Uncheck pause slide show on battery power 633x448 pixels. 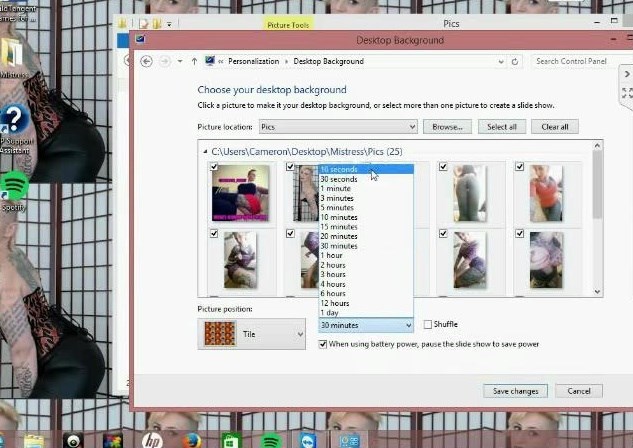323,344
